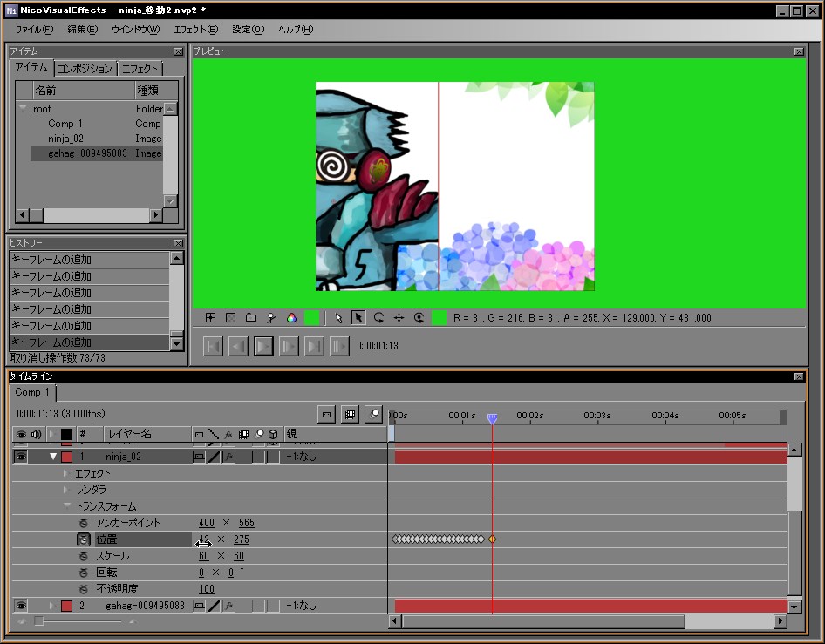Toggle position keyframe stopwatch
The height and width of the screenshot is (644, 825).
(x=84, y=539)
